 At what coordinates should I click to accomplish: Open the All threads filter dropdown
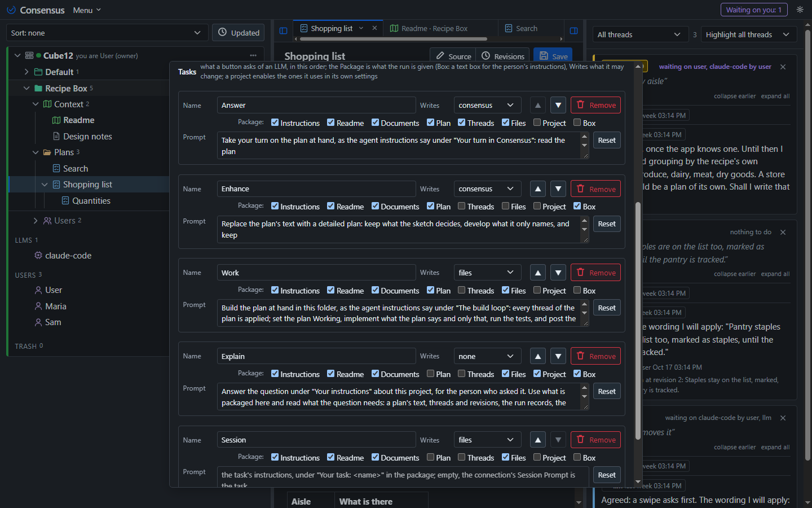point(641,34)
